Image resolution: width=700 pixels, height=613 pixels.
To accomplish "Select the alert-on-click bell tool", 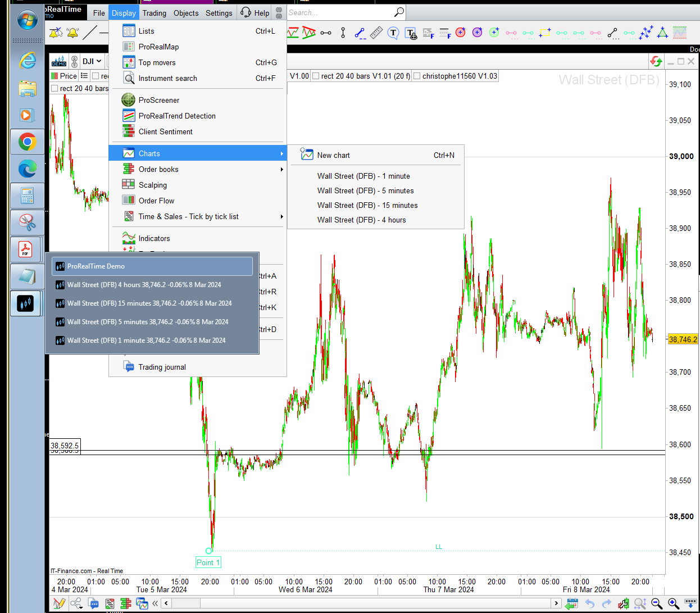I will (56, 33).
